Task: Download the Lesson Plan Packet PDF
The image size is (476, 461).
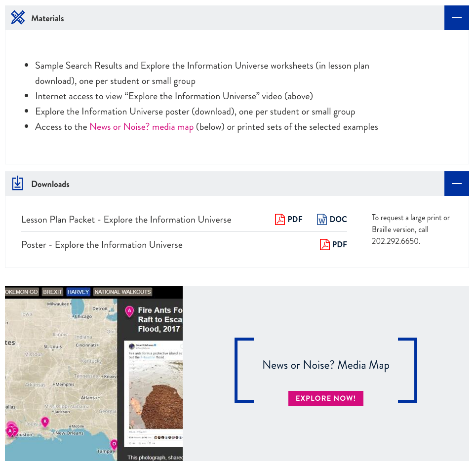Action: point(288,219)
